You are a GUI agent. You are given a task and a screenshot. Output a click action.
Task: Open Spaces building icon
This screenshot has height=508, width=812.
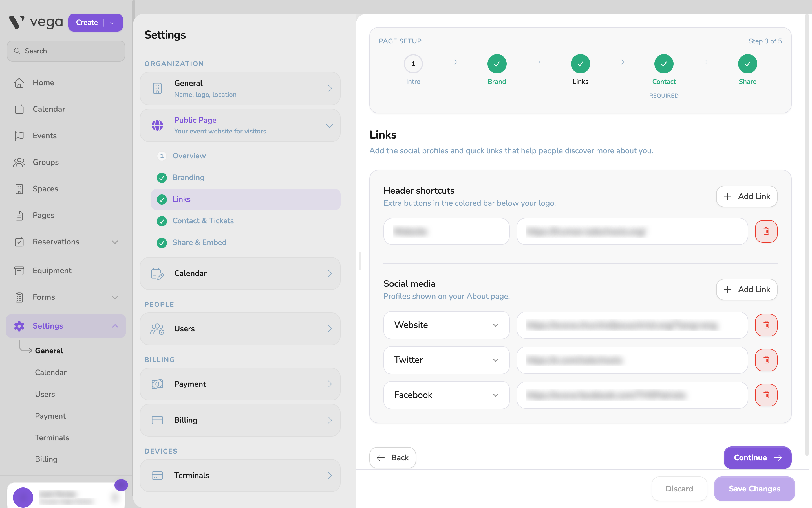[x=19, y=189]
